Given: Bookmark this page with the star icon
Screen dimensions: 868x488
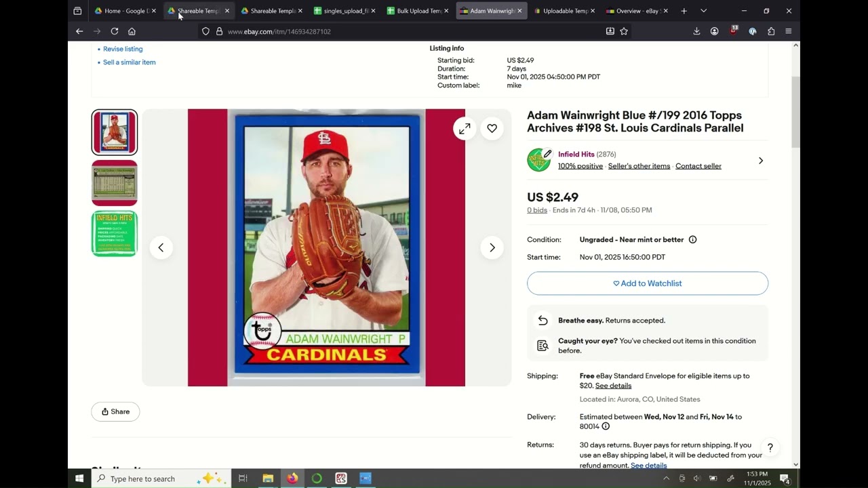Looking at the screenshot, I should point(624,31).
